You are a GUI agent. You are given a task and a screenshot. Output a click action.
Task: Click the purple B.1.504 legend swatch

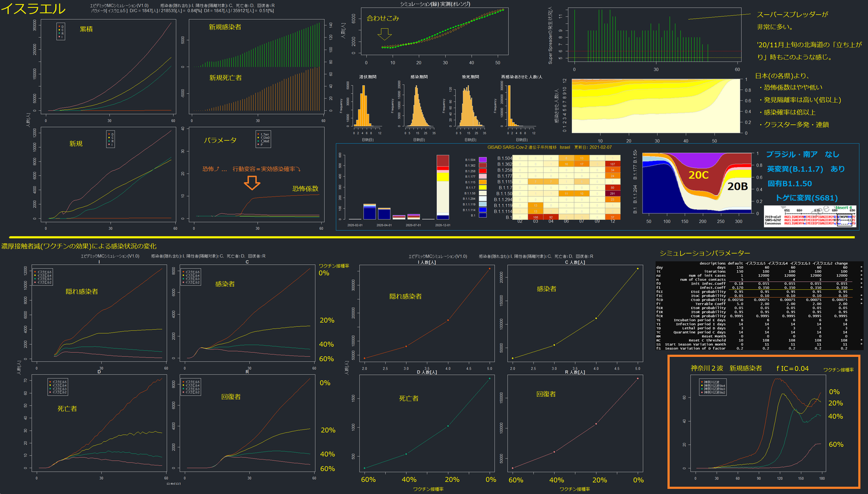tap(483, 160)
